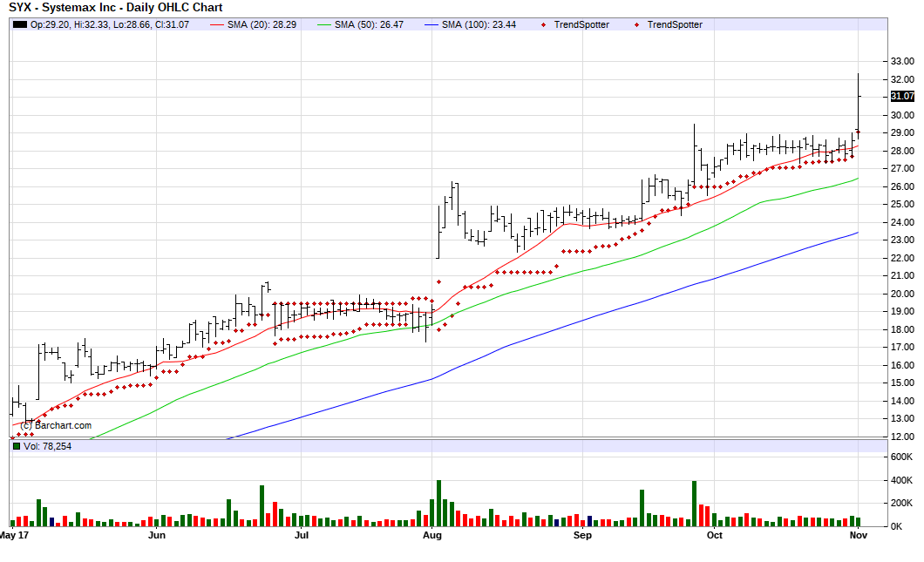The height and width of the screenshot is (562, 924).
Task: Click the 26.00 price axis label
Action: [902, 186]
